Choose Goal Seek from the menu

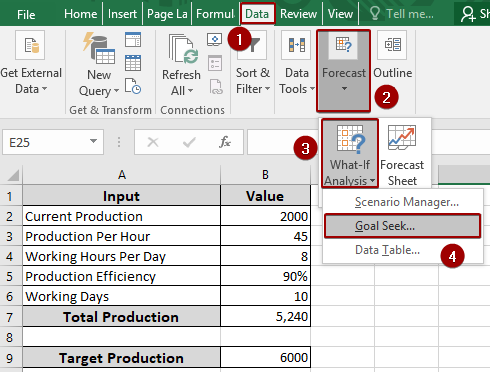403,226
